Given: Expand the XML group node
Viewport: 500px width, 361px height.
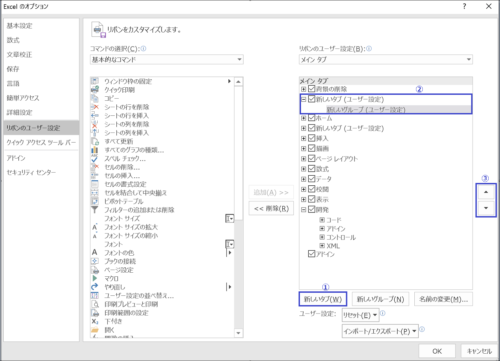Looking at the screenshot, I should coord(322,246).
